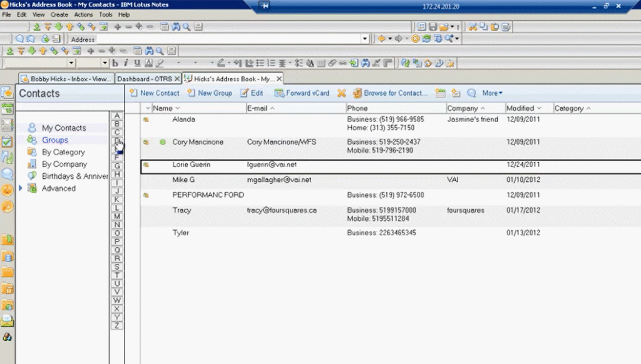Expand the Advanced tree node
The width and height of the screenshot is (641, 364).
coord(21,188)
